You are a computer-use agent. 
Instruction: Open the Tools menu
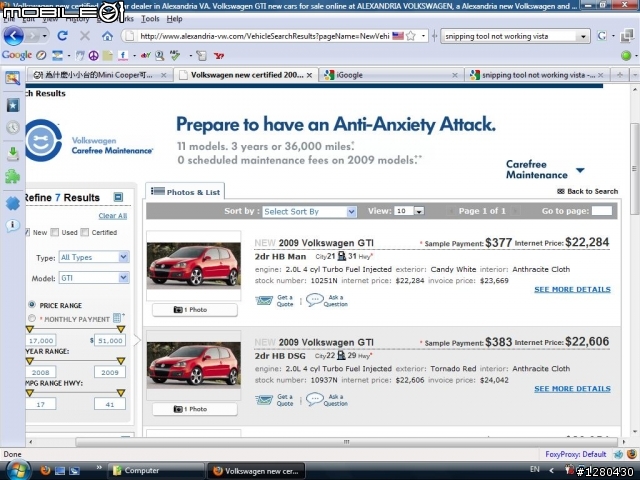150,19
